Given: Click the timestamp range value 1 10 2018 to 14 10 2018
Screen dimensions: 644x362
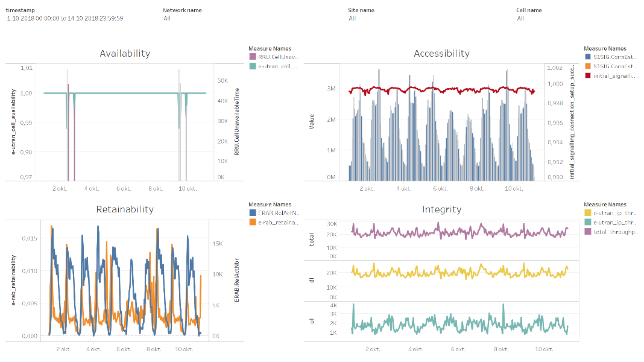Looking at the screenshot, I should point(65,19).
